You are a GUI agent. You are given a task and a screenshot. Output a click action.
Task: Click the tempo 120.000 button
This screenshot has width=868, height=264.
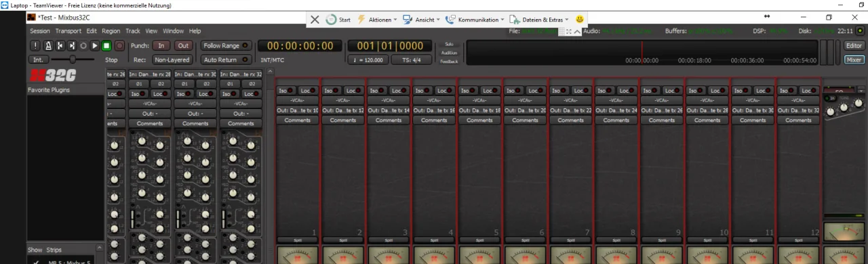369,60
